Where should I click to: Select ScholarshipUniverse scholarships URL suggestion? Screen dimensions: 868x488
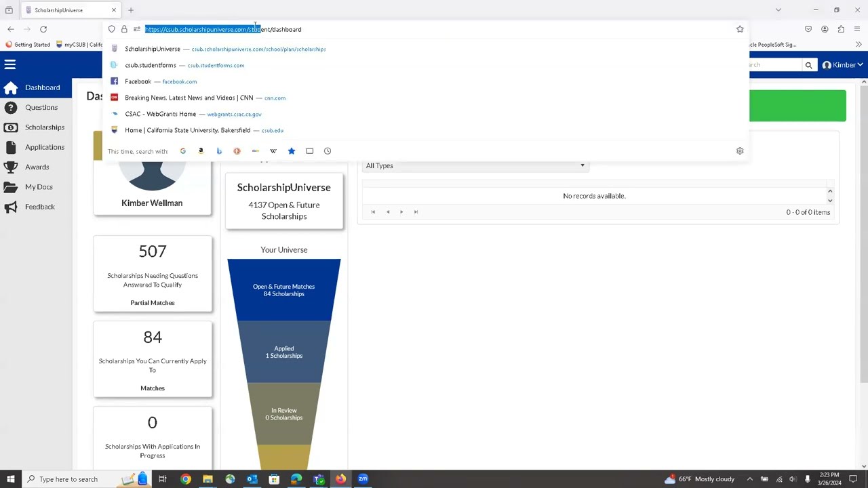pos(426,49)
